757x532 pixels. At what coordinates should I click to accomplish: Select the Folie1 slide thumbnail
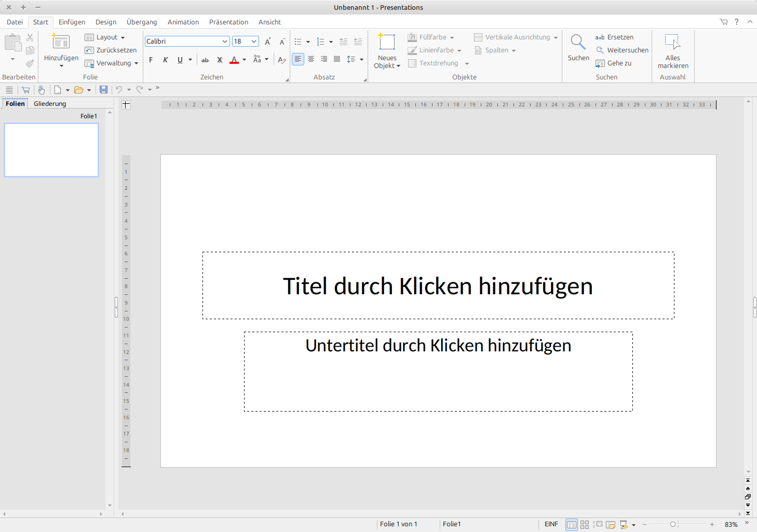point(51,150)
